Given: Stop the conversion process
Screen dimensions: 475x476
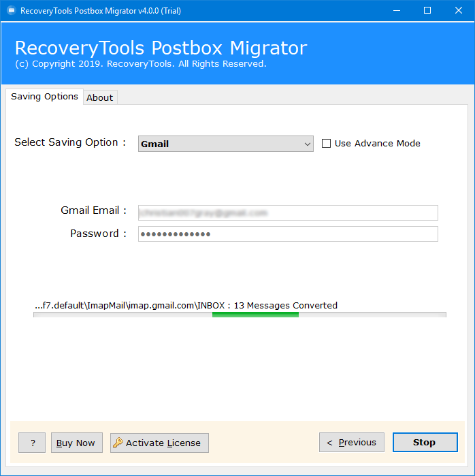Looking at the screenshot, I should 425,443.
